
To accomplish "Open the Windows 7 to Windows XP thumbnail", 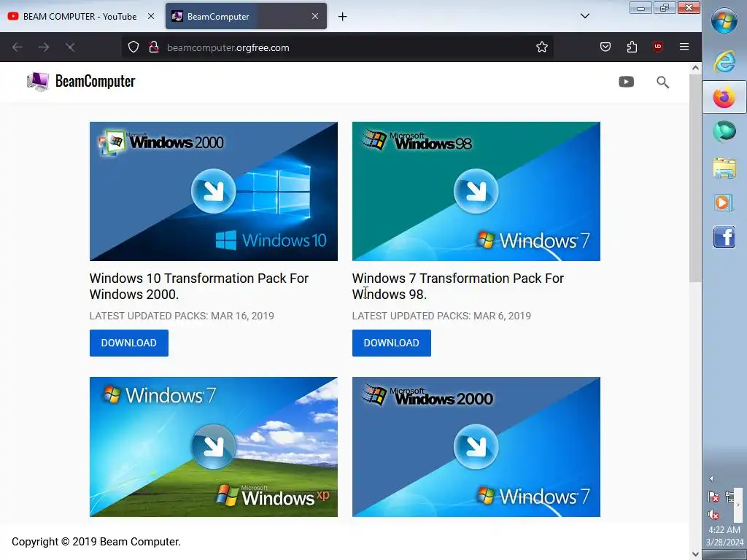I will (x=214, y=447).
